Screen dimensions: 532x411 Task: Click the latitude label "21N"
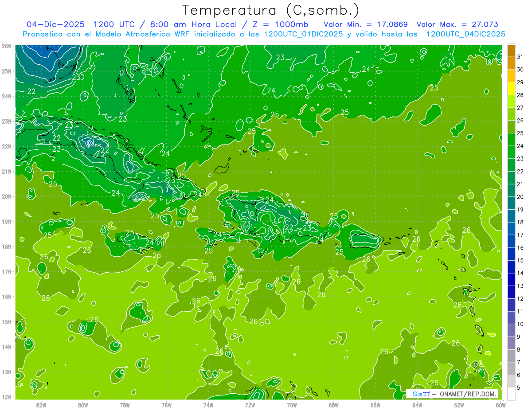(7, 171)
